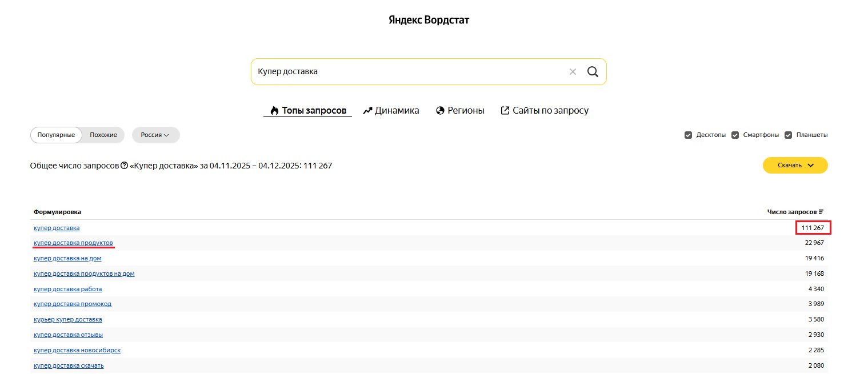Click the external-link icon beside Сайты по запросу

(505, 110)
